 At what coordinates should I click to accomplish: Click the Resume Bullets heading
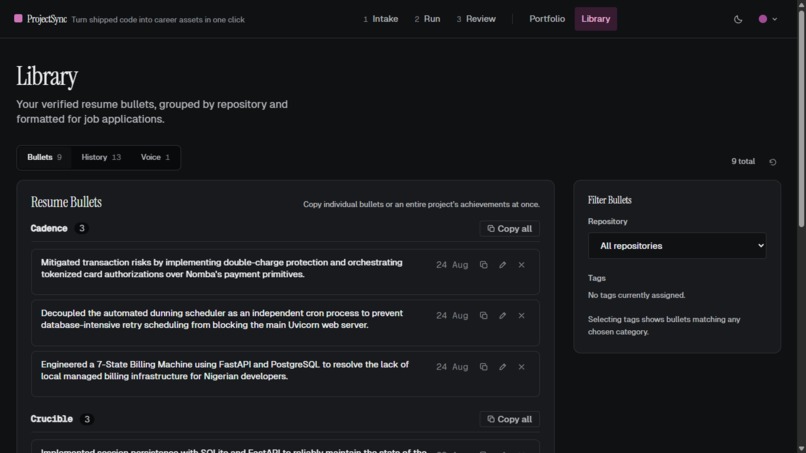coord(66,202)
